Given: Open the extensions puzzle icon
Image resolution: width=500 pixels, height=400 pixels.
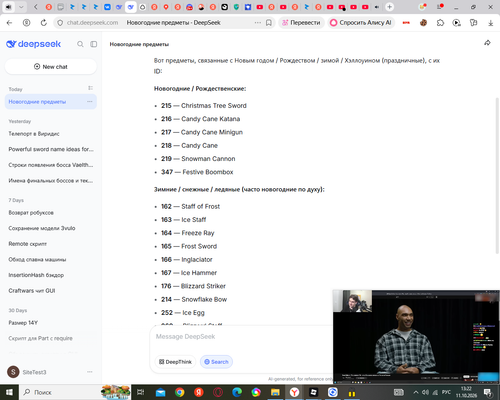Looking at the screenshot, I should click(440, 23).
